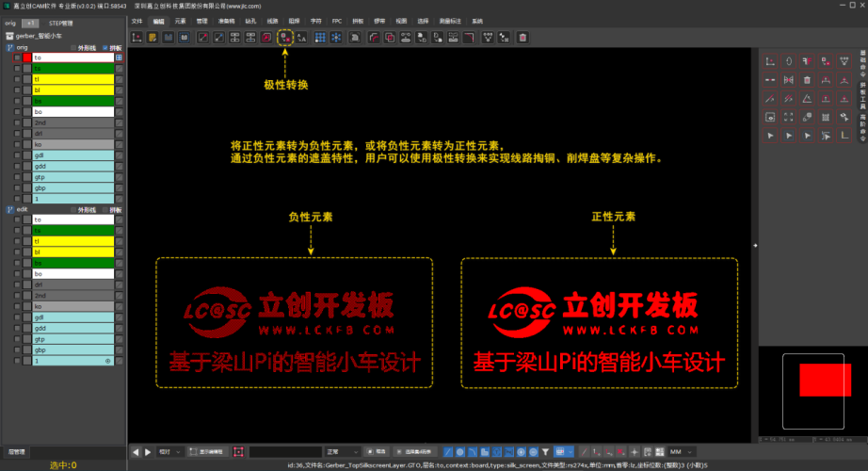Image resolution: width=868 pixels, height=471 pixels.
Task: Toggle checkbox for orig 'to' layer
Action: tap(17, 57)
